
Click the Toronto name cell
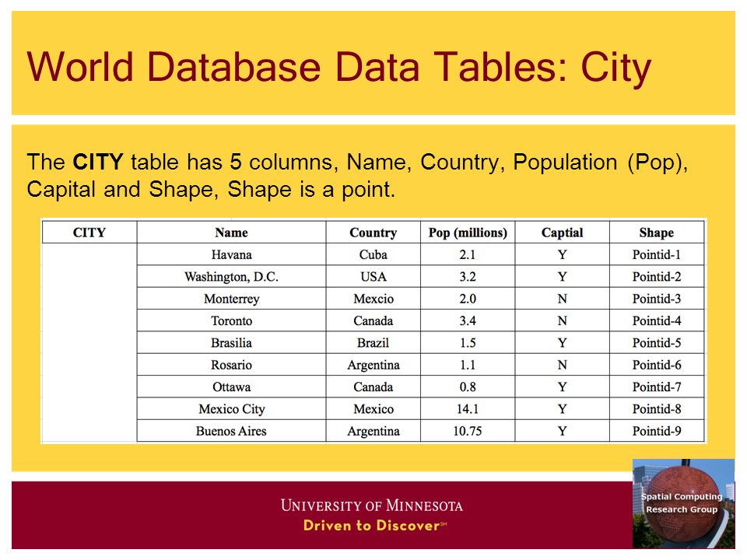point(231,321)
